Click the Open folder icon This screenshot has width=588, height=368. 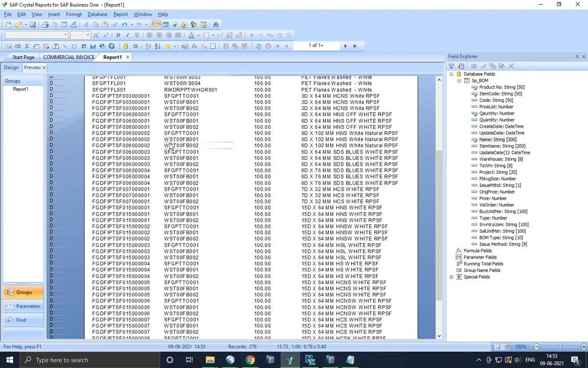point(18,25)
